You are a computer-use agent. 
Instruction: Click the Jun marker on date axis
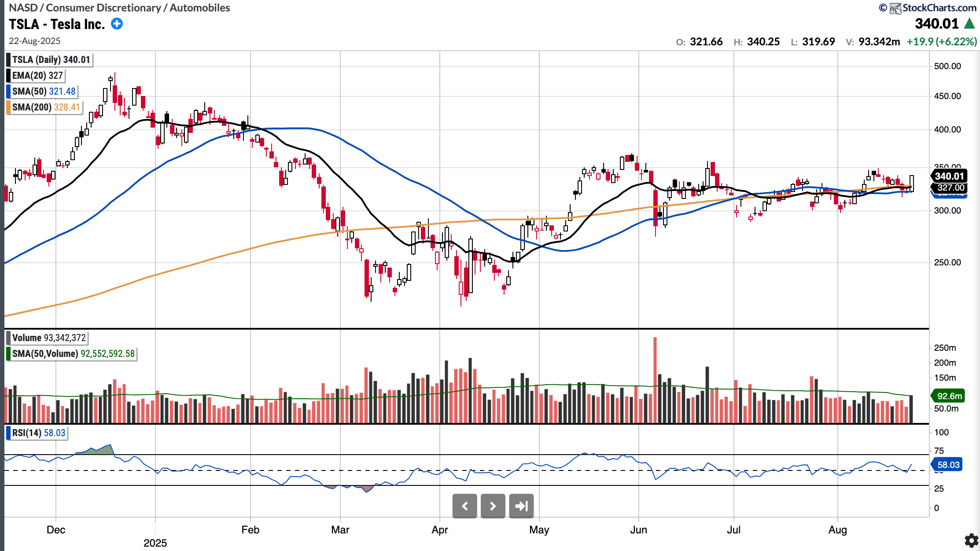click(x=638, y=530)
